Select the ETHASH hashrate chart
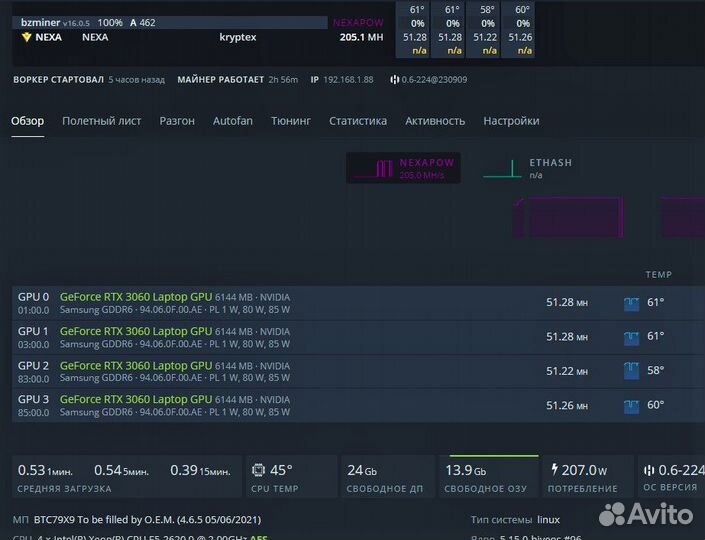Viewport: 705px width, 540px height. [528, 168]
